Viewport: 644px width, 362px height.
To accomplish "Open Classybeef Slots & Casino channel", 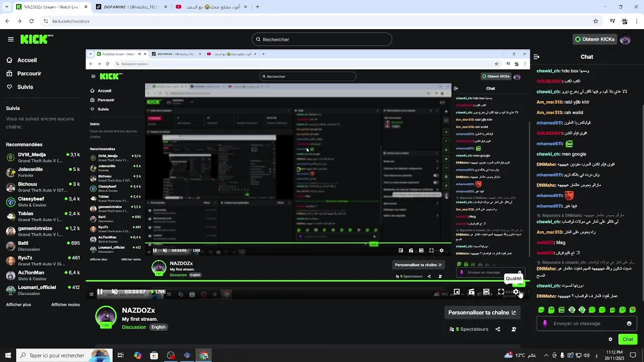I will point(43,202).
